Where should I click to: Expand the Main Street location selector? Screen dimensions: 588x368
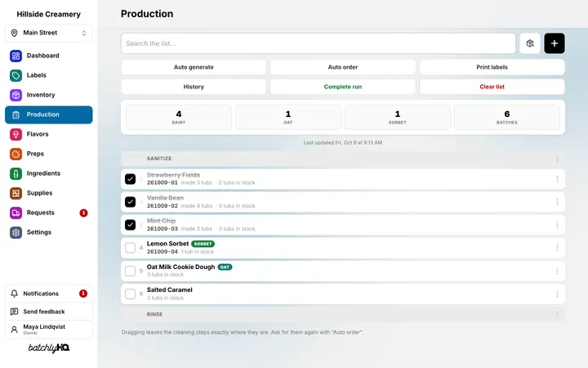pos(49,33)
